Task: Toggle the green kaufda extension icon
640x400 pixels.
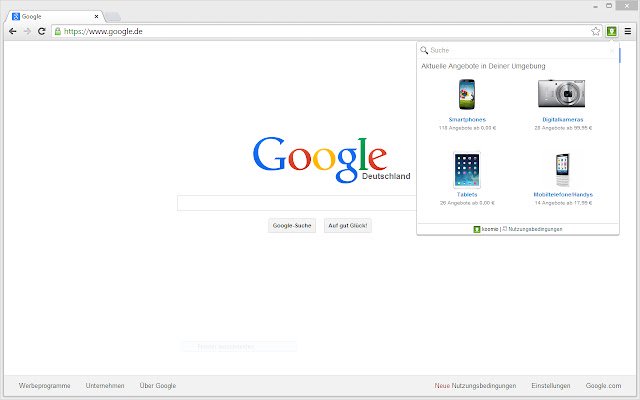Action: (x=611, y=31)
